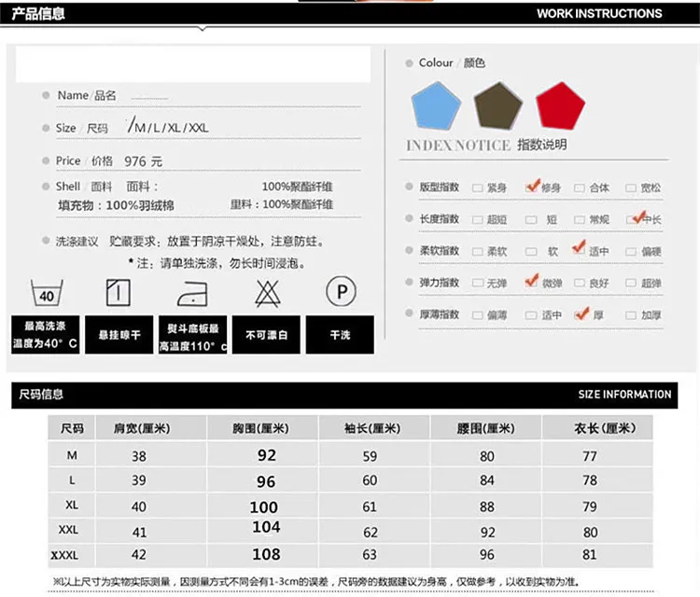Viewport: 700px width, 597px height.
Task: Click the 最高洗涤温度为40°C black label
Action: point(46,335)
